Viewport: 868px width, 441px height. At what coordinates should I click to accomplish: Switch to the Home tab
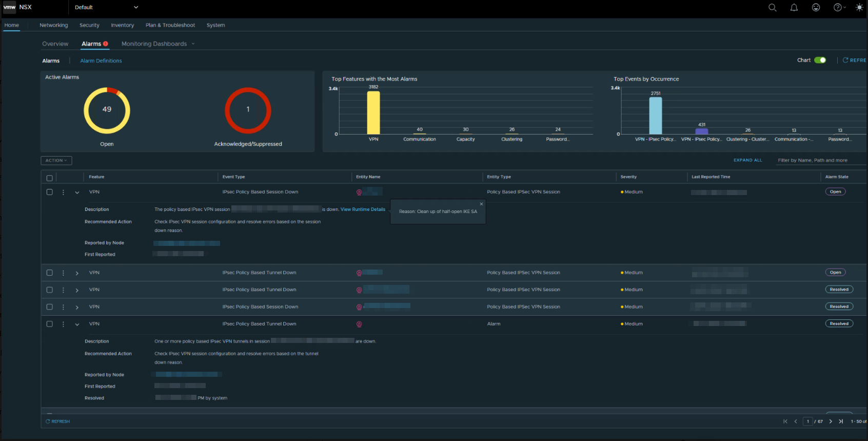pyautogui.click(x=12, y=25)
